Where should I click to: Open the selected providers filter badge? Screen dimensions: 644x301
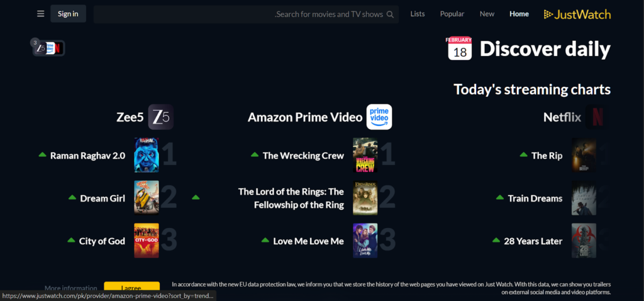click(x=48, y=48)
